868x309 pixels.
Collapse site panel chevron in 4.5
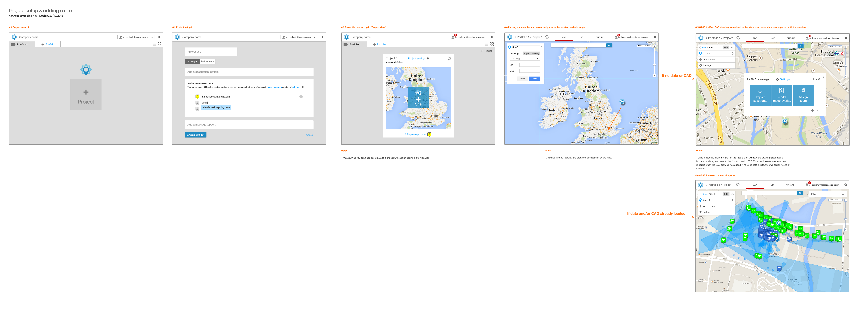coord(732,47)
